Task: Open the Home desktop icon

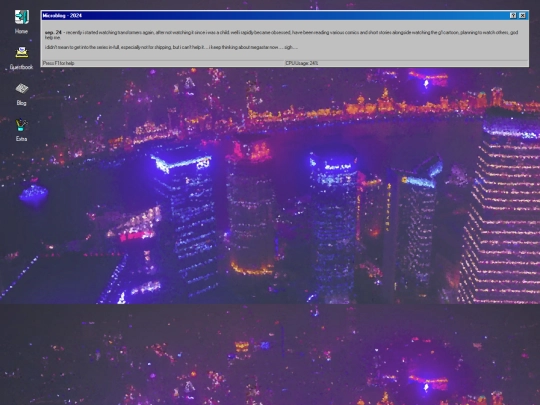Action: [x=21, y=17]
